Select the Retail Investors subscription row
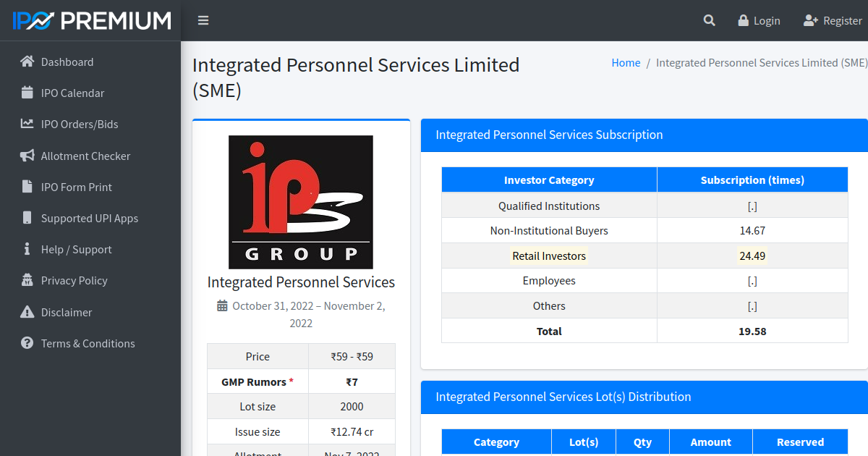 point(549,256)
